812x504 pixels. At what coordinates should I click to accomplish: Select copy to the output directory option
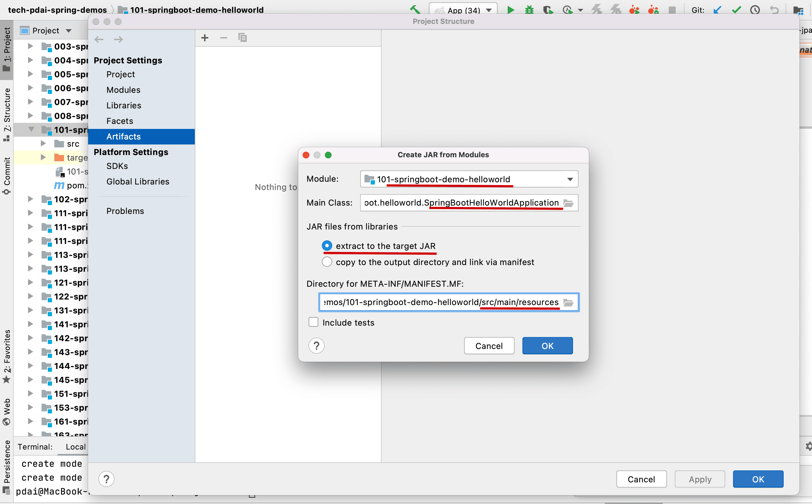tap(327, 262)
